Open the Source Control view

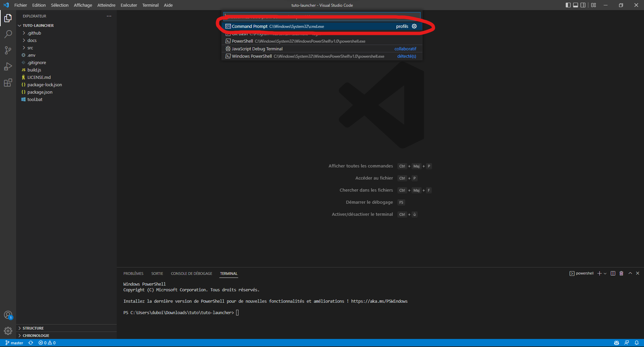(8, 50)
